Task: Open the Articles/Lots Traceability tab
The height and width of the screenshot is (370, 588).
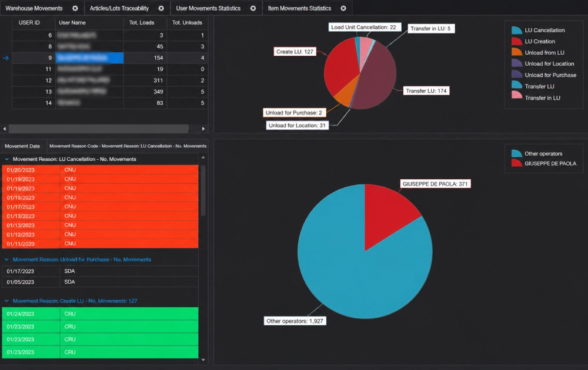Action: click(x=119, y=8)
